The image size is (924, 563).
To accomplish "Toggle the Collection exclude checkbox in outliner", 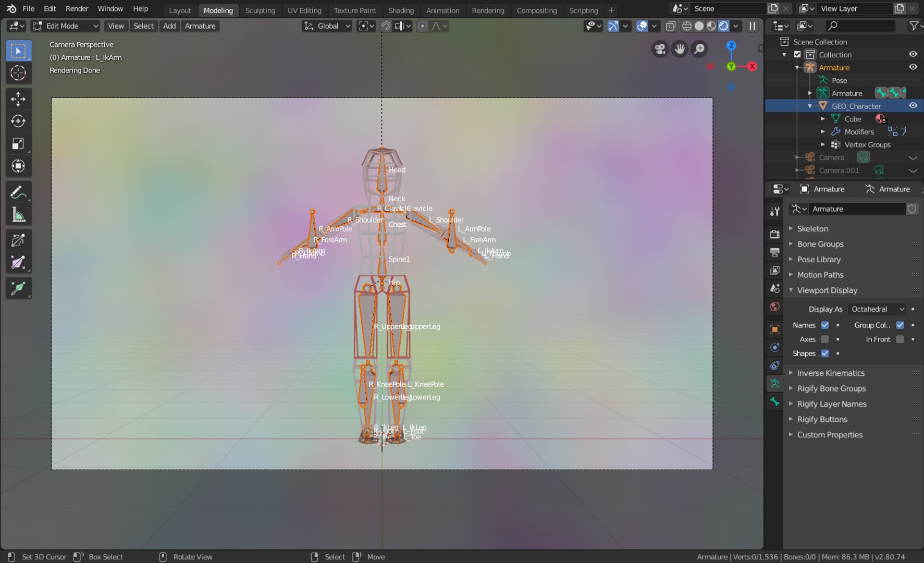I will (797, 55).
